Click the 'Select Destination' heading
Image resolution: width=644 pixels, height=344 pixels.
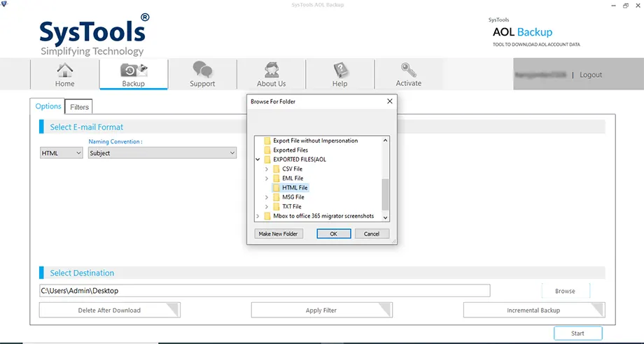pos(82,273)
